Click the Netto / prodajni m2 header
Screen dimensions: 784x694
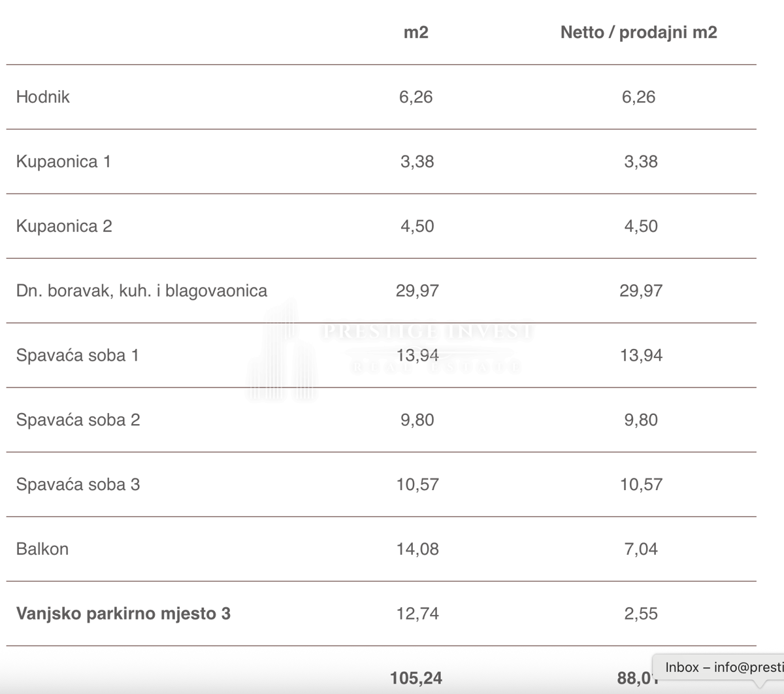[x=638, y=33]
